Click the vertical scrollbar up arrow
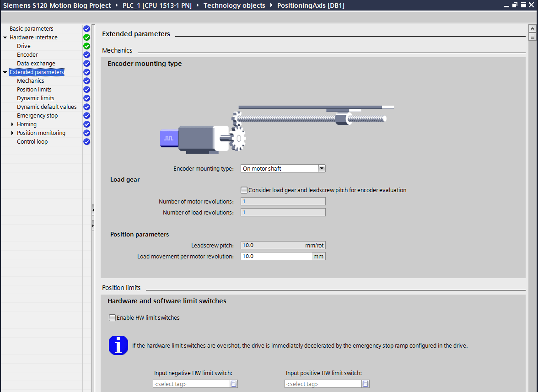 tap(532, 28)
